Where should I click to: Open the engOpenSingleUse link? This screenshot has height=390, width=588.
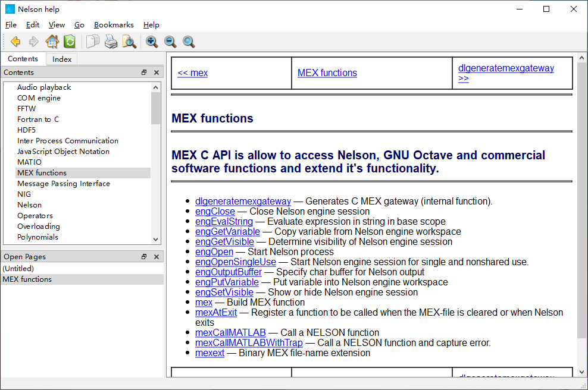pos(236,262)
